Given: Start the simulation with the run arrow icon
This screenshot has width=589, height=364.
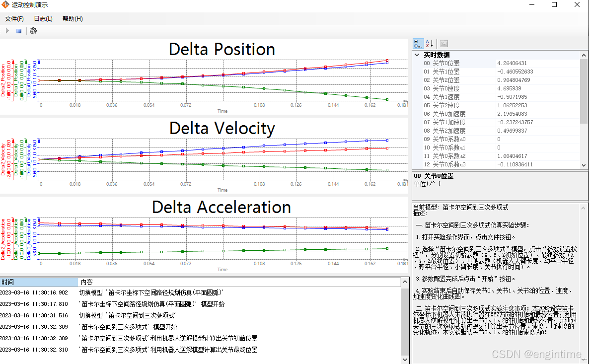Looking at the screenshot, I should pyautogui.click(x=7, y=30).
